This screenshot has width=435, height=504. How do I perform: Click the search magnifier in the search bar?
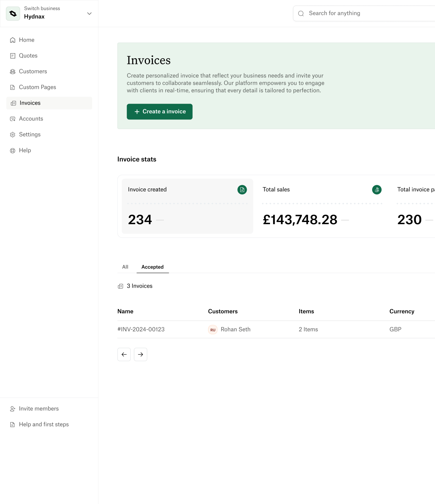(x=301, y=13)
